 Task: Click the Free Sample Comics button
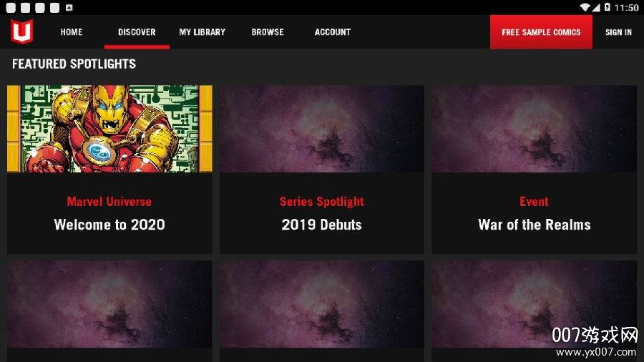[x=541, y=32]
